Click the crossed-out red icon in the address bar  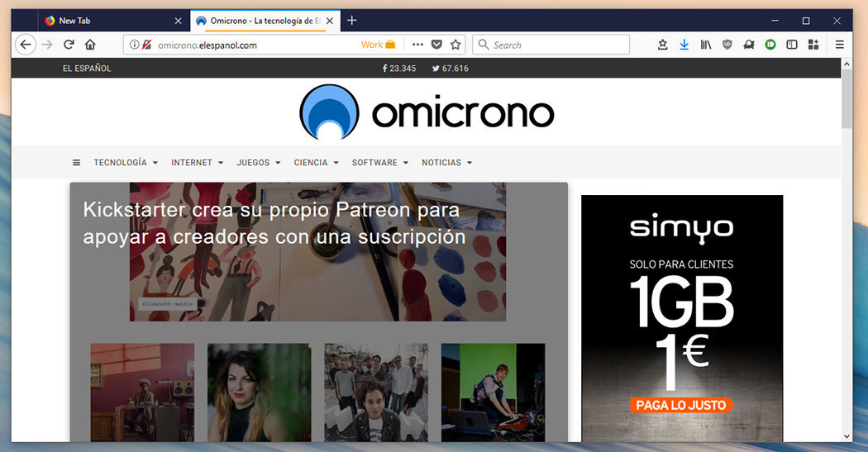point(146,45)
